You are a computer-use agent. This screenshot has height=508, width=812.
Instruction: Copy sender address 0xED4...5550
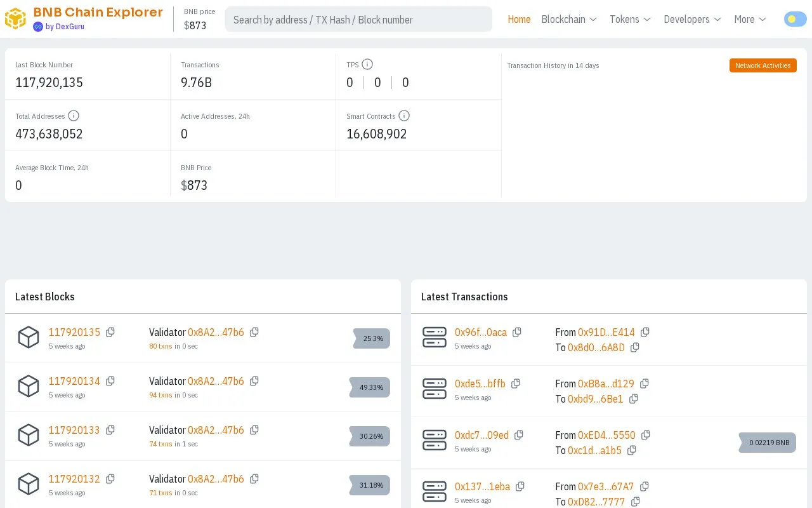tap(646, 435)
